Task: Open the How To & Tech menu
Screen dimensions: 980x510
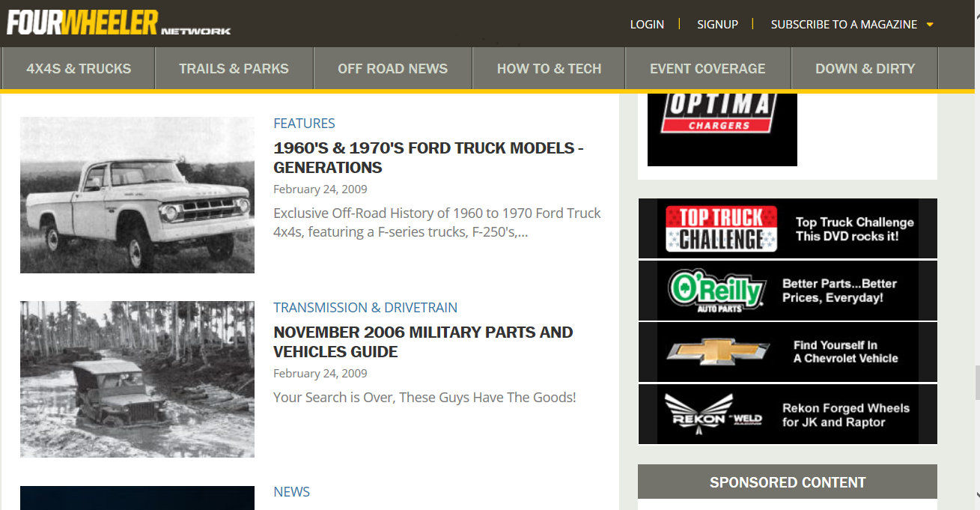Action: (549, 69)
